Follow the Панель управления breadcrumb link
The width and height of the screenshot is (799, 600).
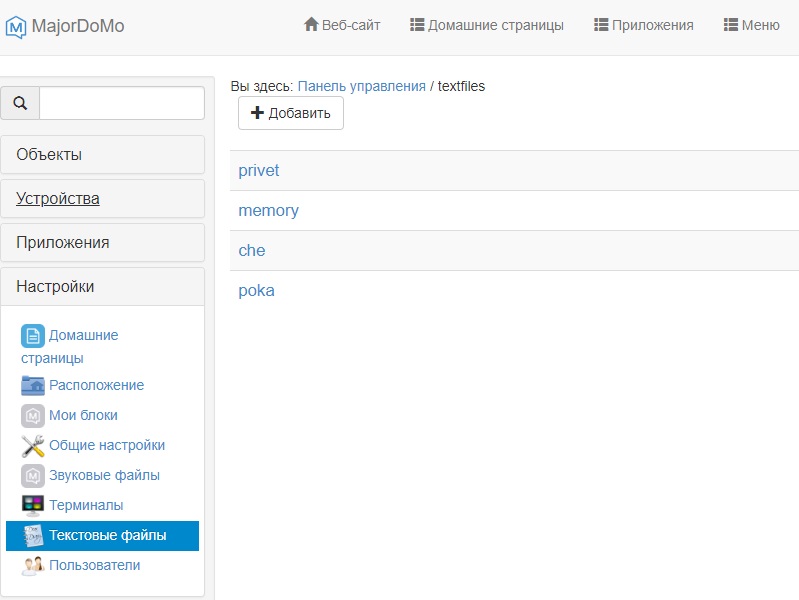coord(361,86)
